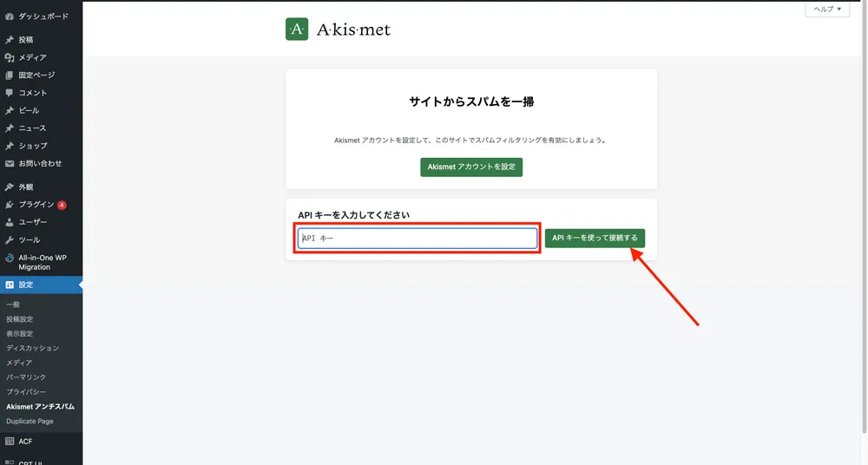The width and height of the screenshot is (868, 465).
Task: Click the API キーを使って接続する button
Action: click(595, 238)
